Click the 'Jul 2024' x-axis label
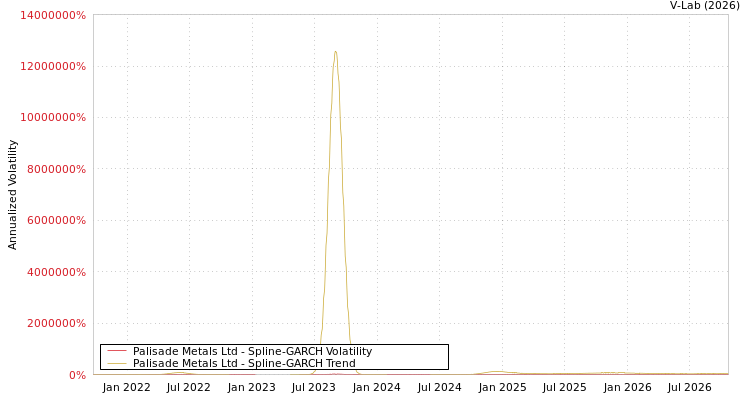This screenshot has width=750, height=400. coord(440,388)
